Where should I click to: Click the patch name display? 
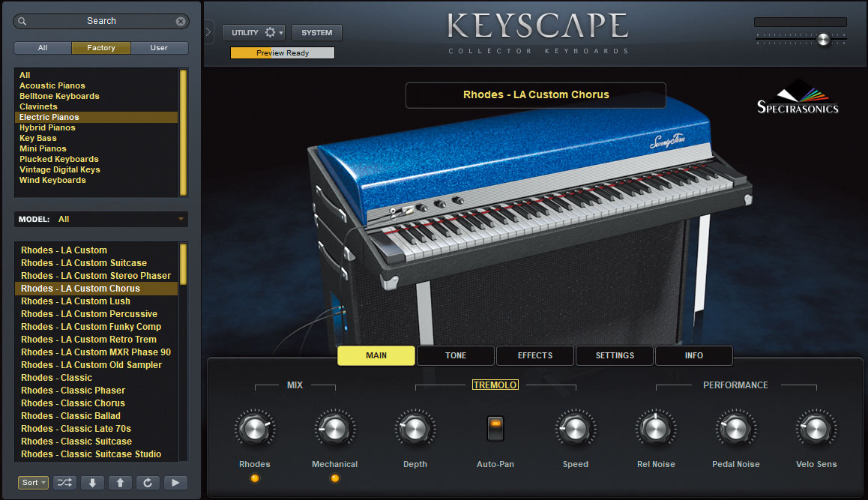pyautogui.click(x=536, y=95)
